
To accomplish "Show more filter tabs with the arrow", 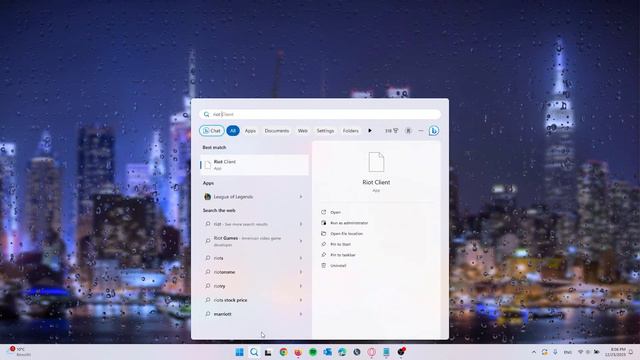I will [370, 131].
